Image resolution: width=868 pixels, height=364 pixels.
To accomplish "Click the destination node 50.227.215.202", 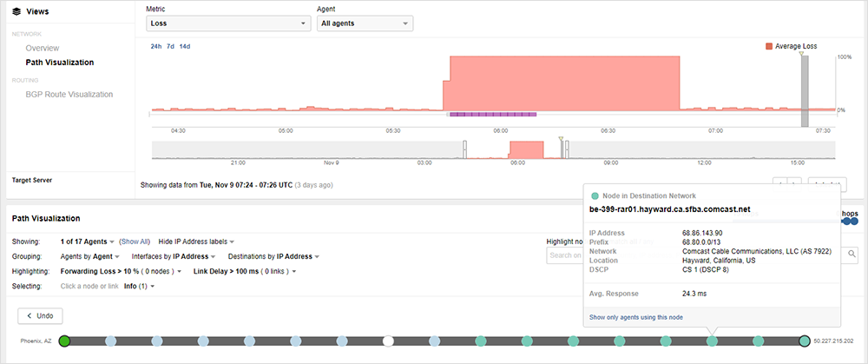I will [x=805, y=341].
